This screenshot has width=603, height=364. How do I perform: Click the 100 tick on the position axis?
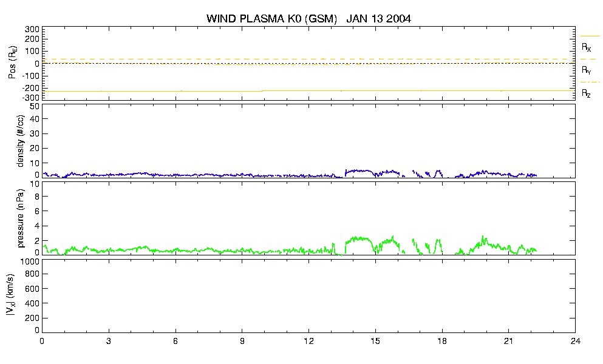[32, 52]
